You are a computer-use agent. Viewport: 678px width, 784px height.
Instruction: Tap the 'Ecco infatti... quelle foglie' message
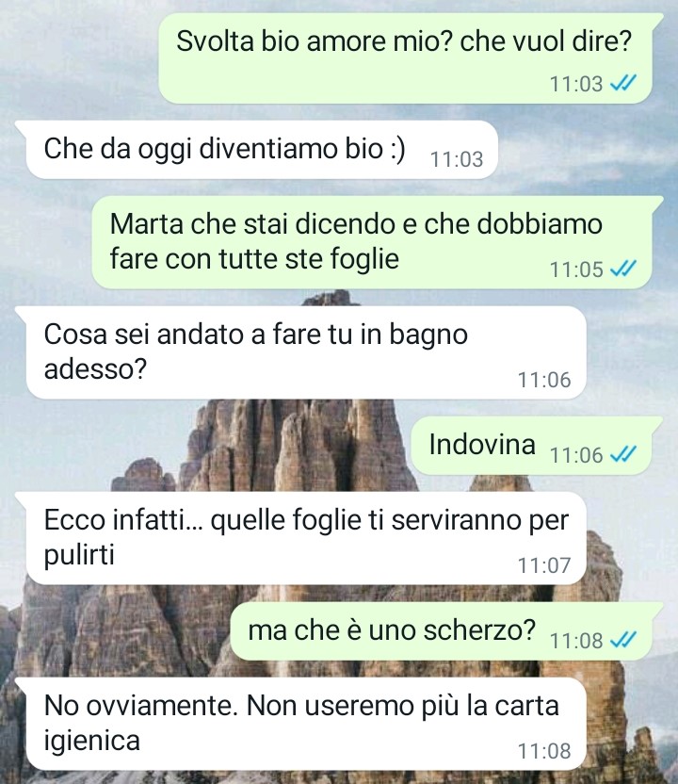(306, 538)
